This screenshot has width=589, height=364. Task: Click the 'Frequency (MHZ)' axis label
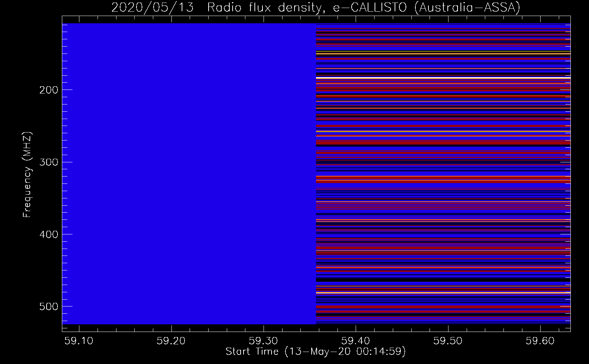pyautogui.click(x=27, y=175)
